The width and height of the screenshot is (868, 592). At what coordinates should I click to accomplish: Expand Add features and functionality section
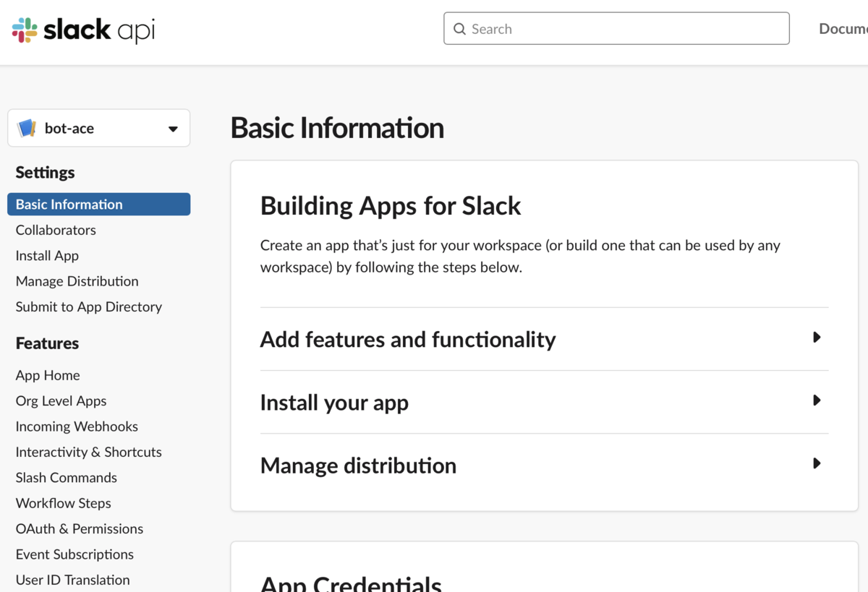[x=544, y=339]
